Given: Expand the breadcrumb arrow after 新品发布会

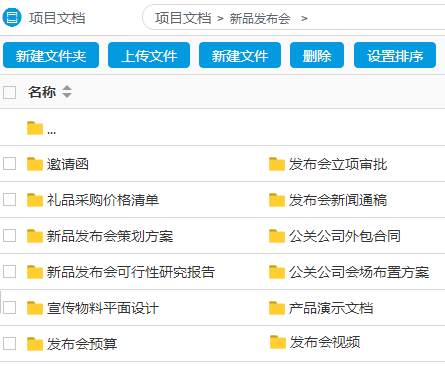Looking at the screenshot, I should click(304, 18).
